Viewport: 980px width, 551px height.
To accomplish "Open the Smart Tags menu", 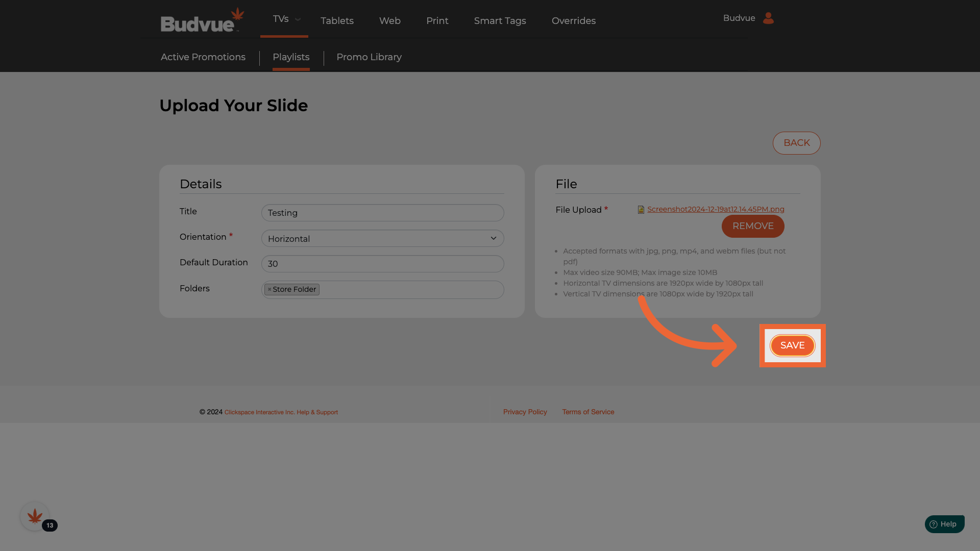I will coord(500,21).
